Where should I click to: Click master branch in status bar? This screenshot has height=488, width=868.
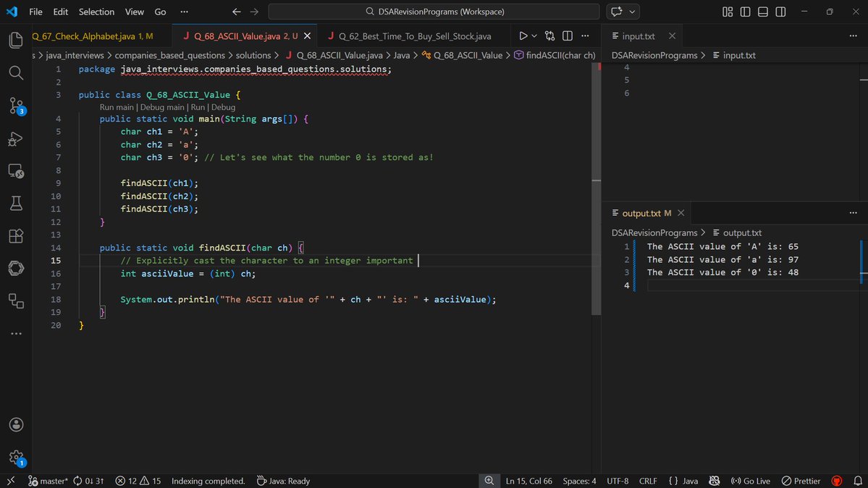(48, 481)
